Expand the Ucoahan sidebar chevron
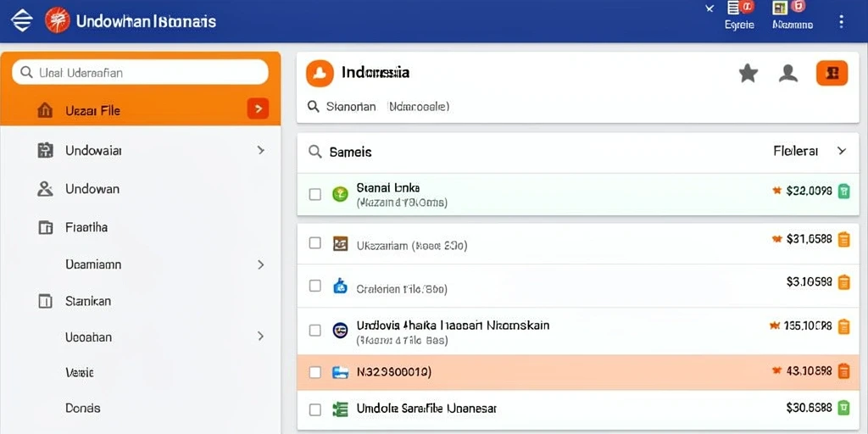 point(261,336)
